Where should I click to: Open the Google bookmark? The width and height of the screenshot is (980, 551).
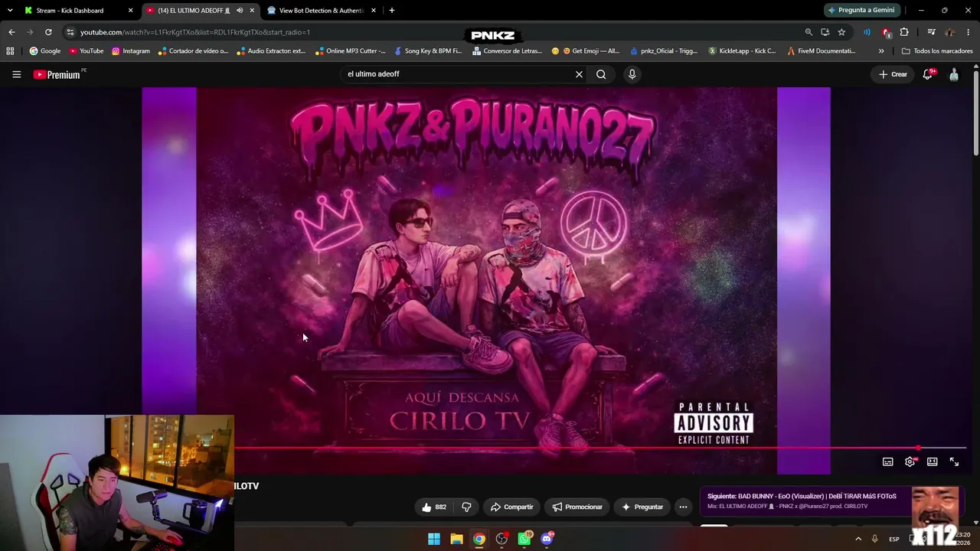pos(45,51)
